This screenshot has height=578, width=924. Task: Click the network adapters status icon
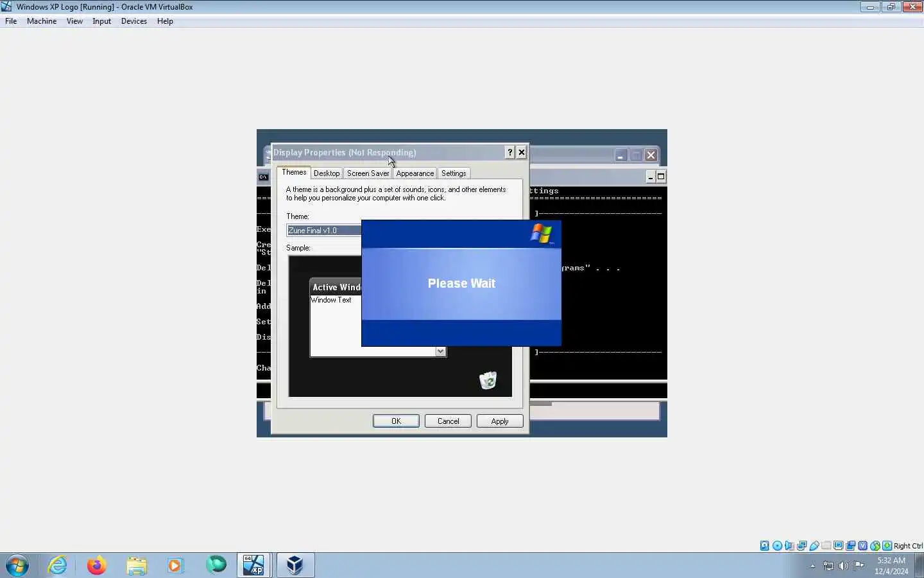801,546
